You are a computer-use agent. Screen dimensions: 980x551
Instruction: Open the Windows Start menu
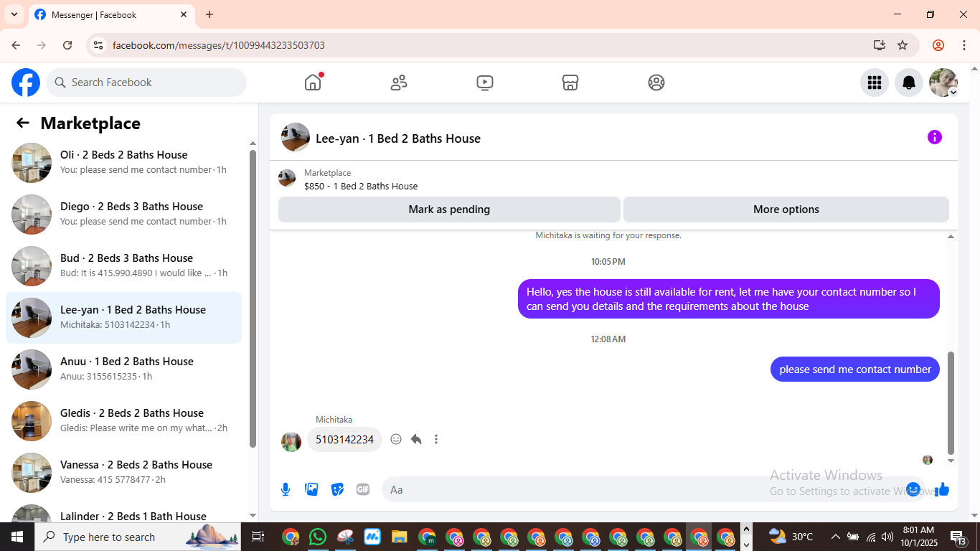point(17,537)
